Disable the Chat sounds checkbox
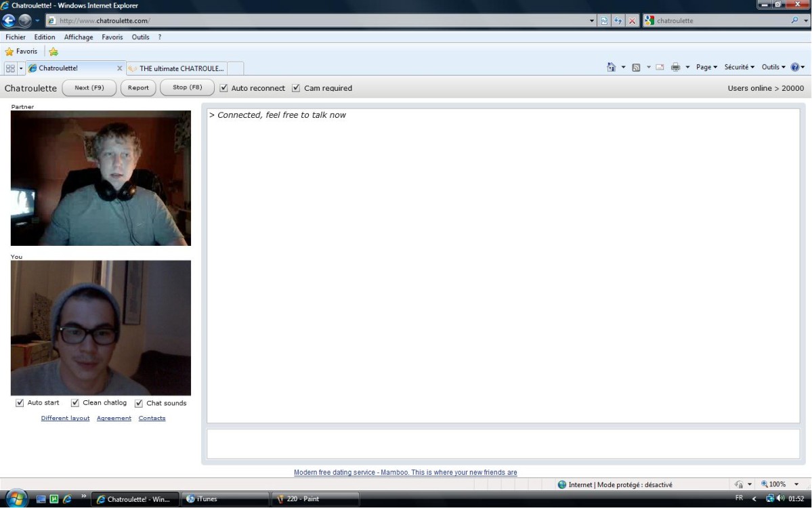 pos(139,404)
